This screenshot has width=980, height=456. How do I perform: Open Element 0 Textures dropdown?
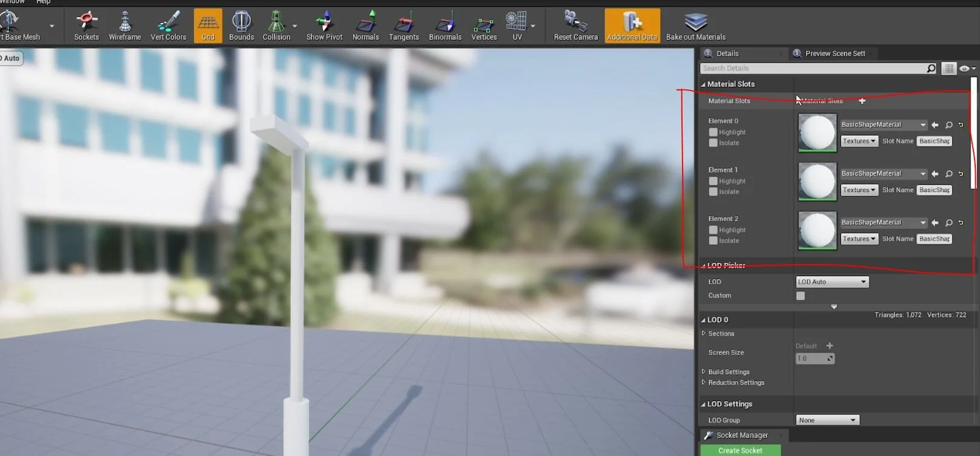pos(859,141)
